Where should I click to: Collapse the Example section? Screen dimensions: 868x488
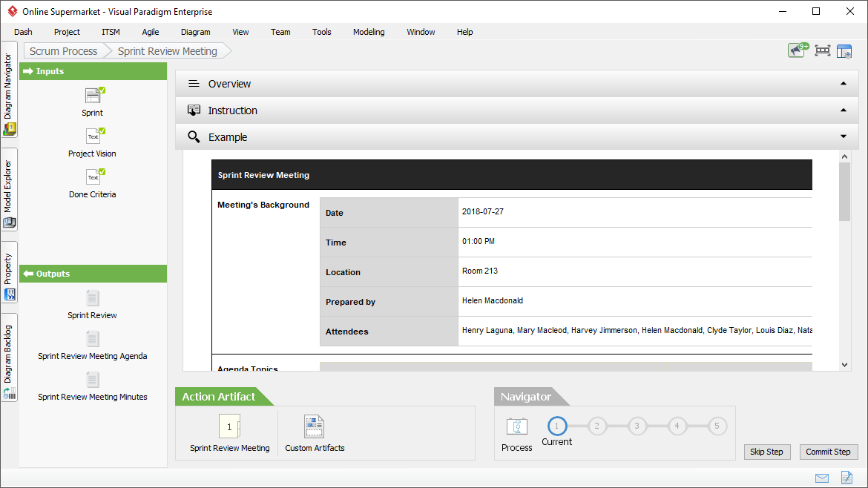click(516, 136)
